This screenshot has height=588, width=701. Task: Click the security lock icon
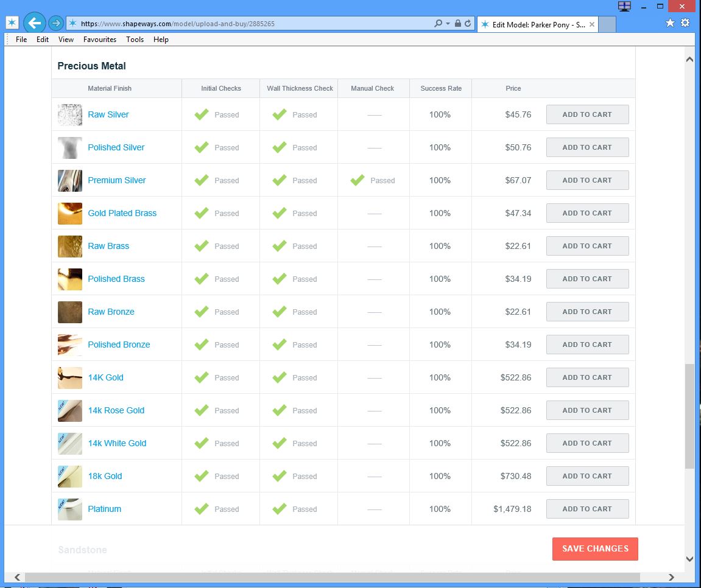tap(458, 23)
